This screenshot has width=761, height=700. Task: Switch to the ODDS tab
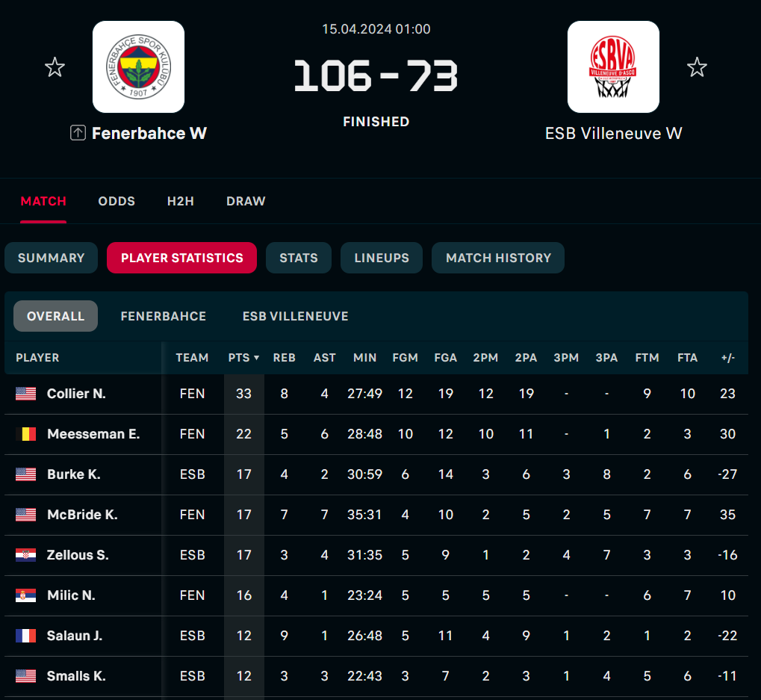117,201
